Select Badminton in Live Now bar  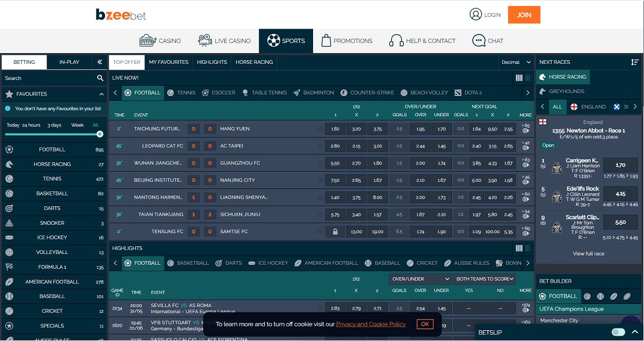pos(314,93)
